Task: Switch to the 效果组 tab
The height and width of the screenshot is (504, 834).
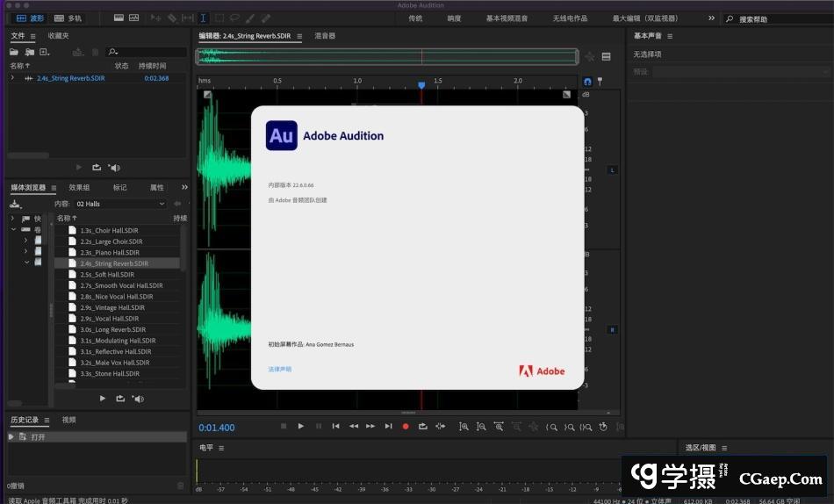Action: tap(79, 187)
